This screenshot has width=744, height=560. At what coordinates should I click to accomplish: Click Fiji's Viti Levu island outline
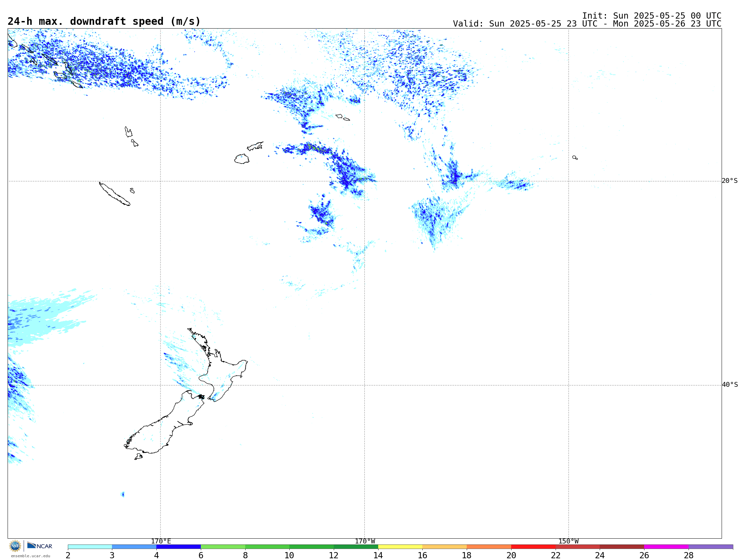(242, 159)
